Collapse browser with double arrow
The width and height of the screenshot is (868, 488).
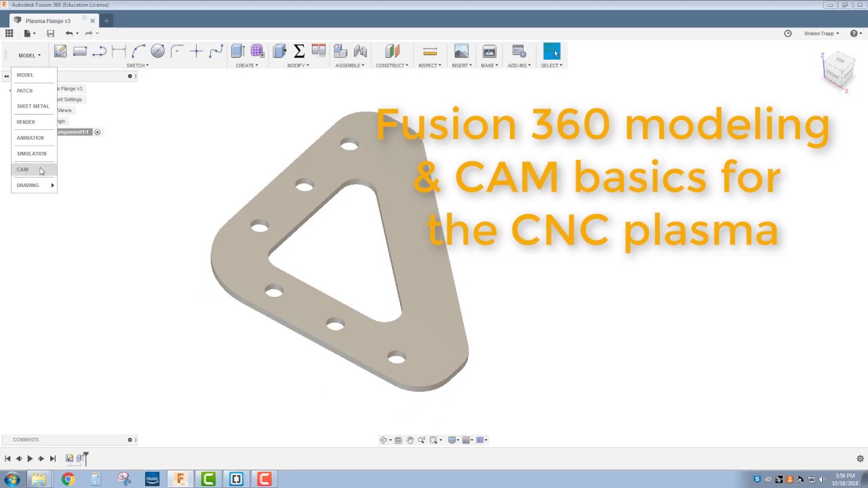tap(6, 77)
